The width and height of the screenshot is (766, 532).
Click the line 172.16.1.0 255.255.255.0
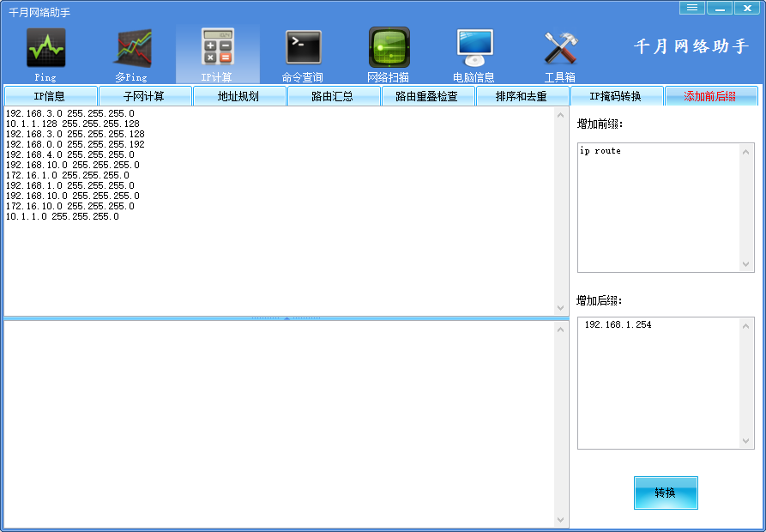(x=68, y=175)
